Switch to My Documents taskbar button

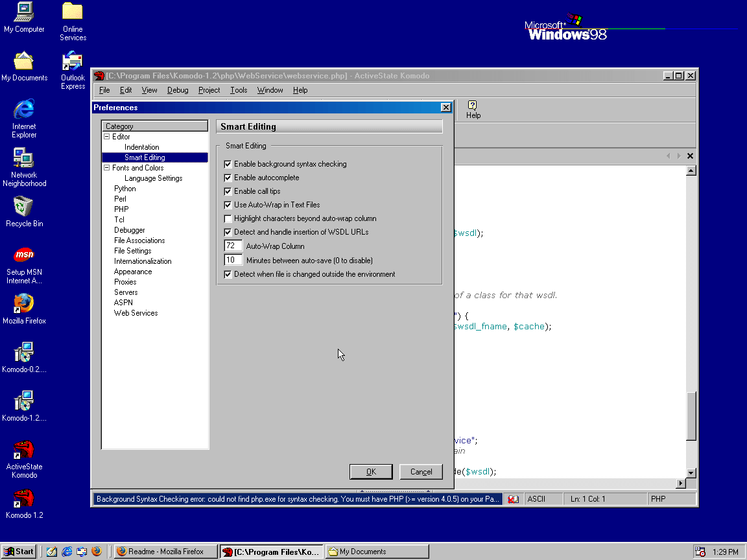coord(377,552)
